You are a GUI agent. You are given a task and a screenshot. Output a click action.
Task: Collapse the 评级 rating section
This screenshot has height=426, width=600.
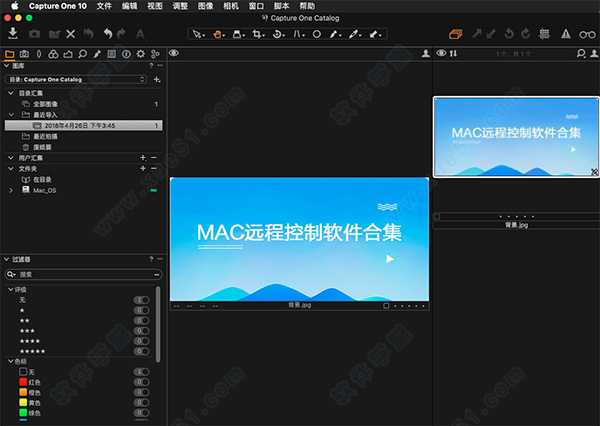[x=11, y=289]
